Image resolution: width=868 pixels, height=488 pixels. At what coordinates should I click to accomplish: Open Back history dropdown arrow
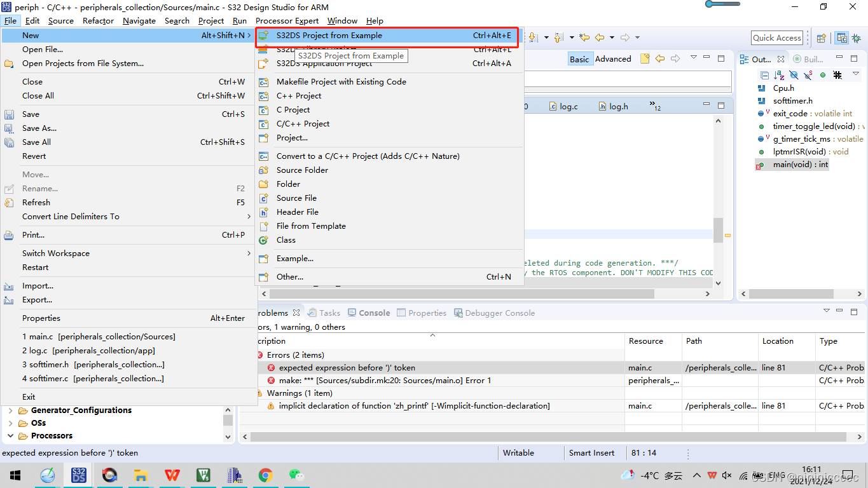[612, 37]
